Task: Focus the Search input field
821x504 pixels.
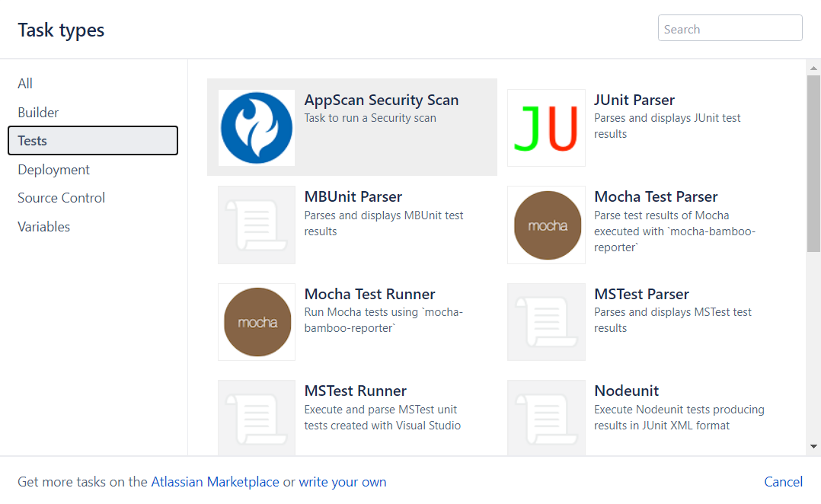Action: 730,28
